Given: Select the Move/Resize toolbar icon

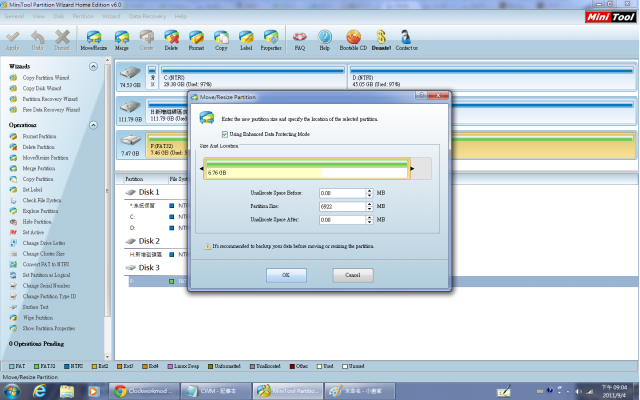Looking at the screenshot, I should click(93, 40).
